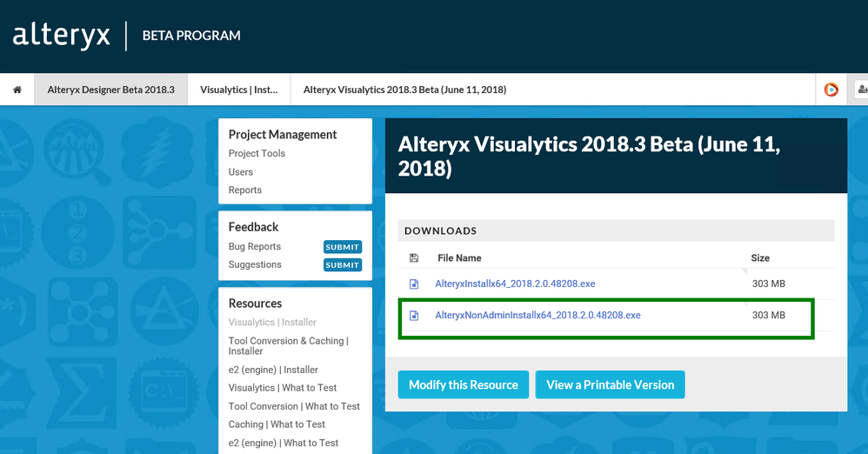The height and width of the screenshot is (454, 868).
Task: Click the Size column header
Action: pyautogui.click(x=760, y=258)
